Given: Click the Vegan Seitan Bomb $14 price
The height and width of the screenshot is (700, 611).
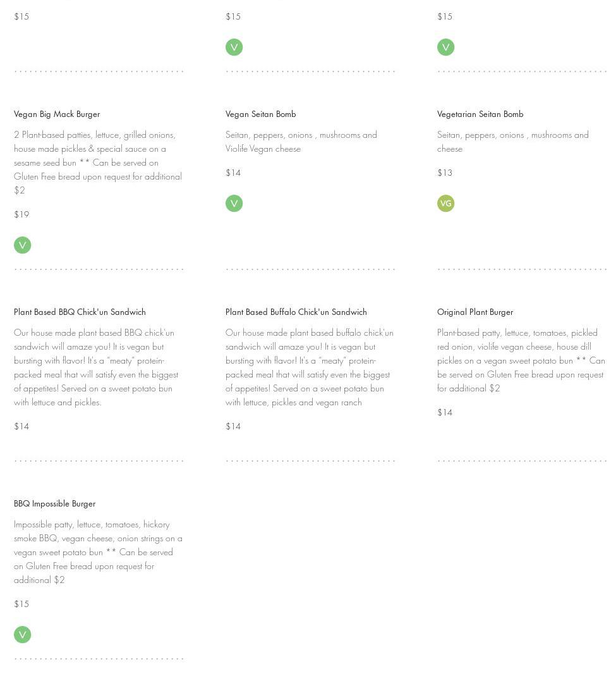Looking at the screenshot, I should pos(233,173).
